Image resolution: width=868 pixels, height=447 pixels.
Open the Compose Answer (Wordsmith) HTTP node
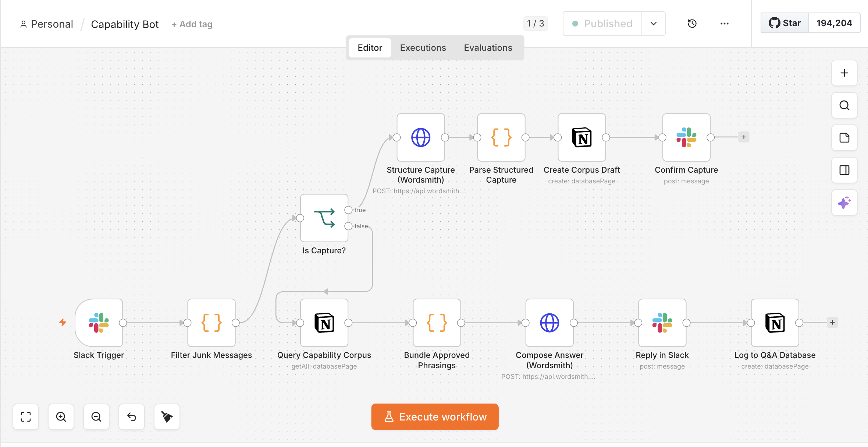click(x=549, y=323)
